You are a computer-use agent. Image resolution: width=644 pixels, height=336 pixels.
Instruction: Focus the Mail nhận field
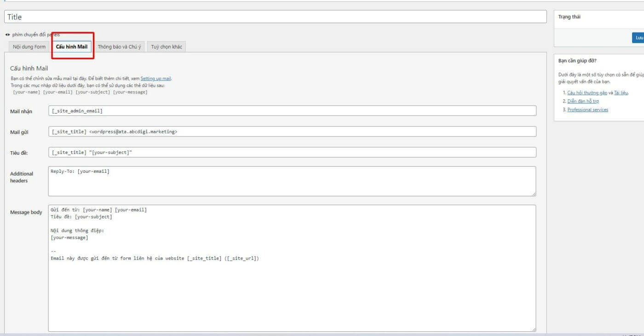tap(292, 111)
